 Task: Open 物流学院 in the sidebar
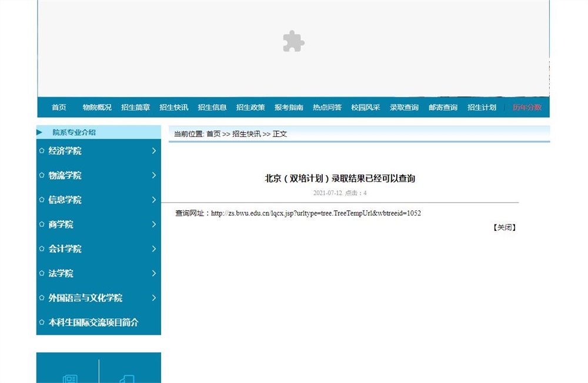click(65, 176)
